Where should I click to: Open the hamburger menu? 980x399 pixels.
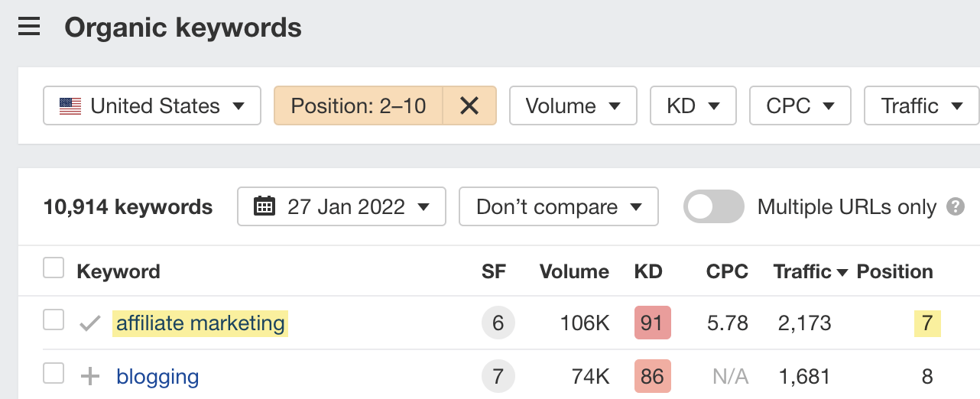click(29, 28)
